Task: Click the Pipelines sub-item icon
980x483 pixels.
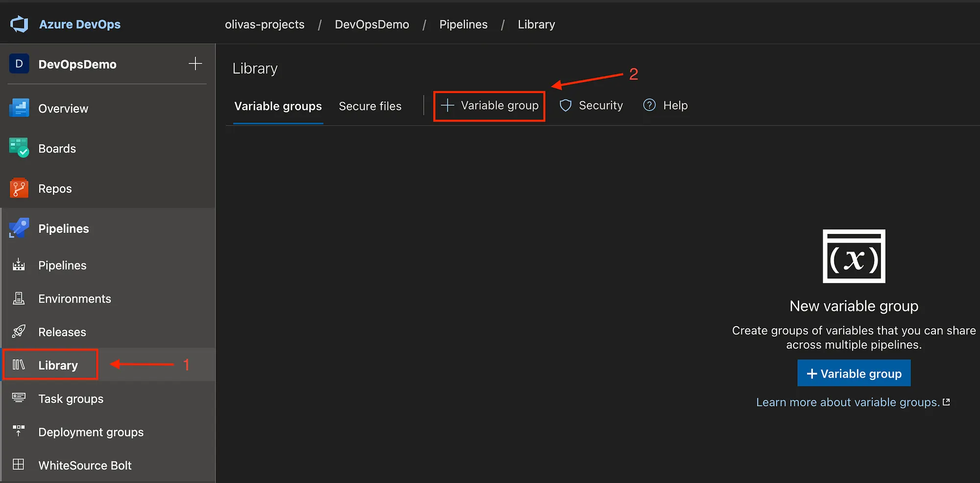Action: [x=19, y=265]
